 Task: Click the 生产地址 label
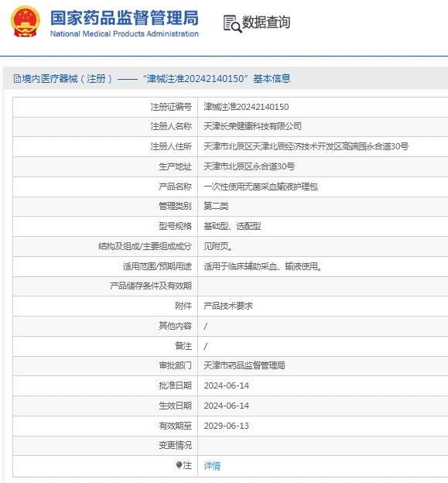[175, 166]
